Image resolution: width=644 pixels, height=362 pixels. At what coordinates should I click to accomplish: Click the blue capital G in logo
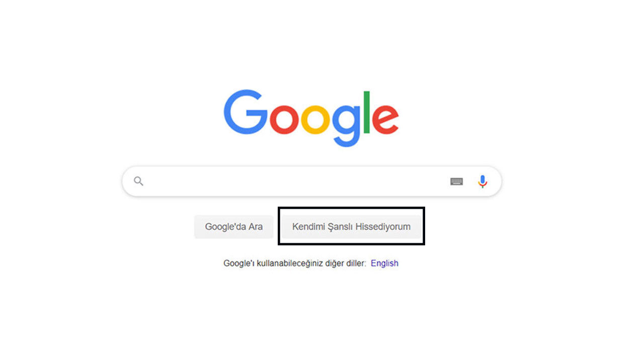[x=246, y=112]
